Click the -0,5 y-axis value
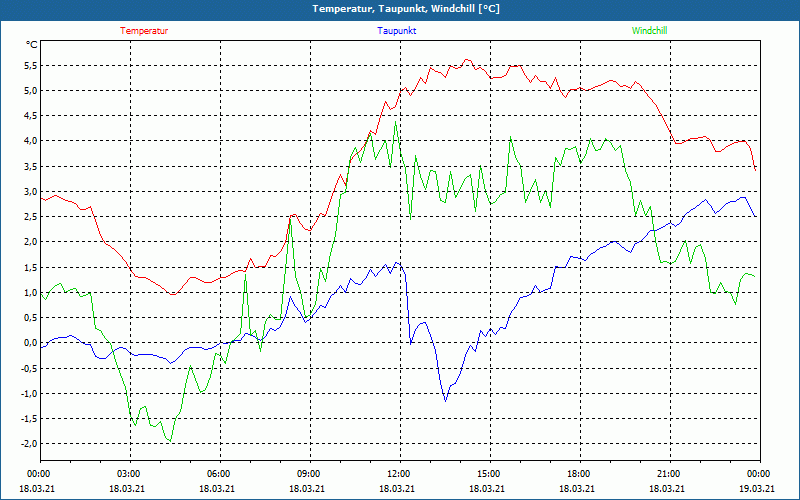The width and height of the screenshot is (800, 500). (x=30, y=368)
